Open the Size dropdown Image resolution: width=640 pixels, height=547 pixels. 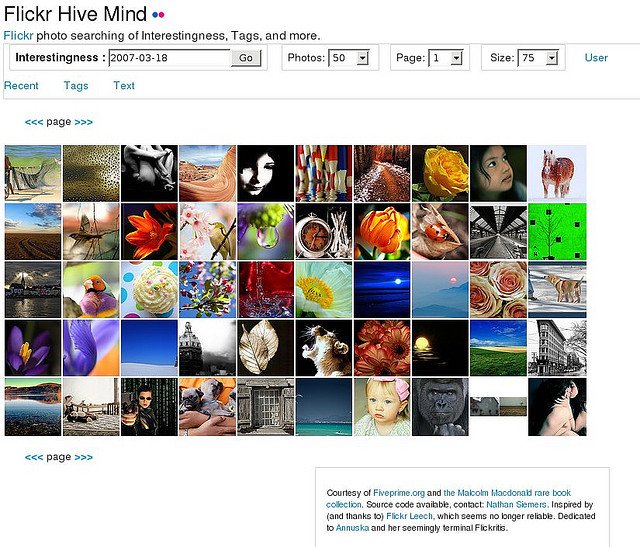tap(553, 58)
